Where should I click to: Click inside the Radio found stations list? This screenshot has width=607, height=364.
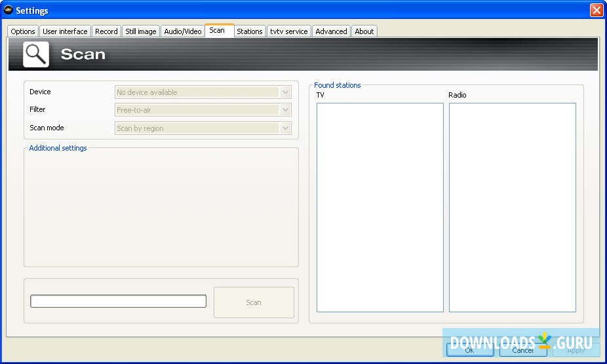pyautogui.click(x=513, y=208)
